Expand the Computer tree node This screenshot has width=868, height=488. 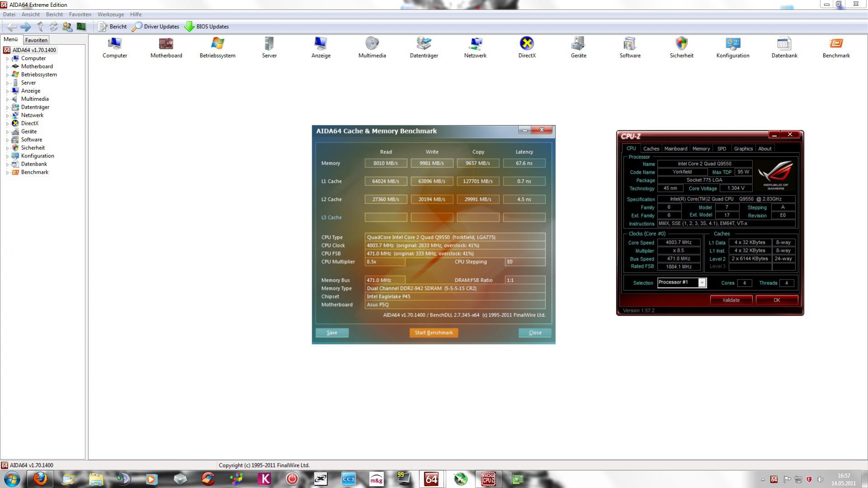pos(7,59)
